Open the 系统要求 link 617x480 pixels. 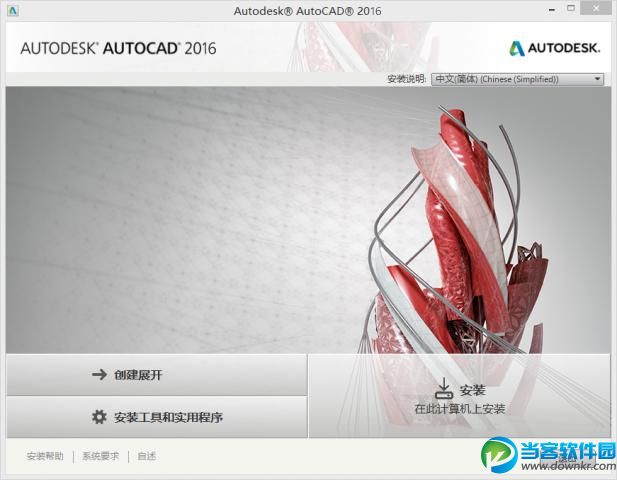point(100,456)
